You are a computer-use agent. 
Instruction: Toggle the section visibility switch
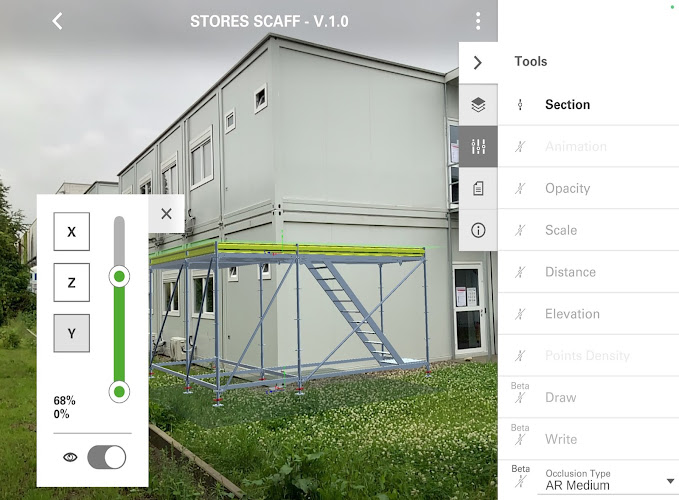[107, 457]
